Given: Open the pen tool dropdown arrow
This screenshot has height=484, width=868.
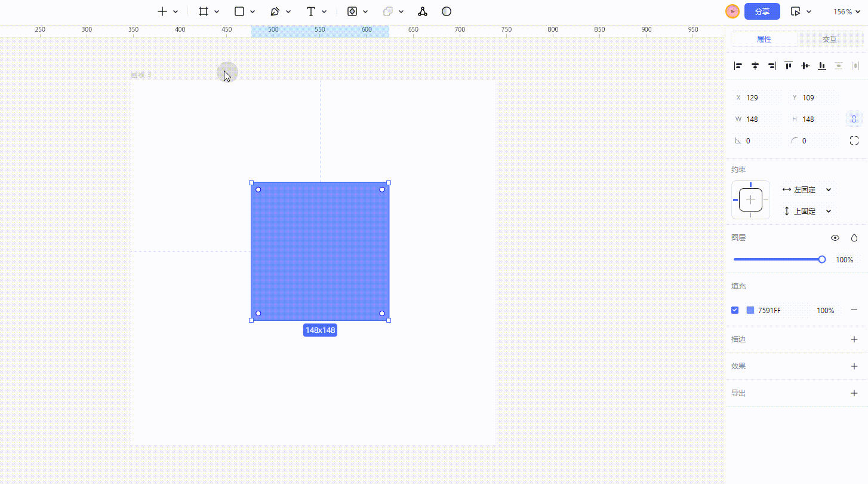Looking at the screenshot, I should pyautogui.click(x=288, y=12).
